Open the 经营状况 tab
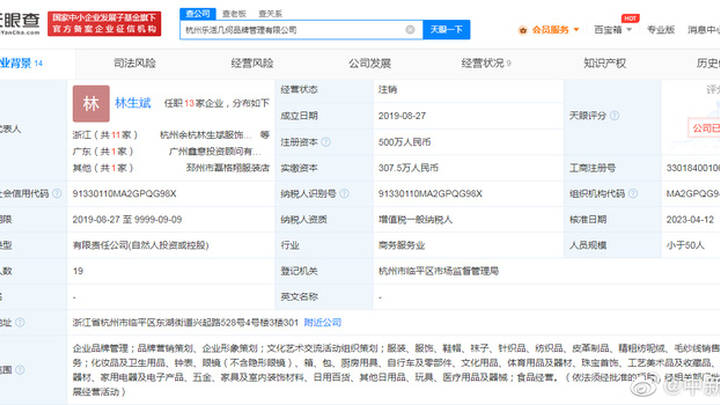The image size is (720, 405). click(486, 63)
